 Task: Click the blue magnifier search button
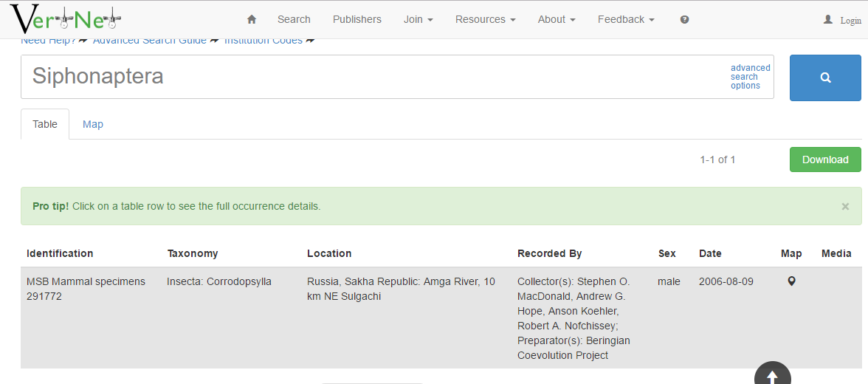pos(825,78)
